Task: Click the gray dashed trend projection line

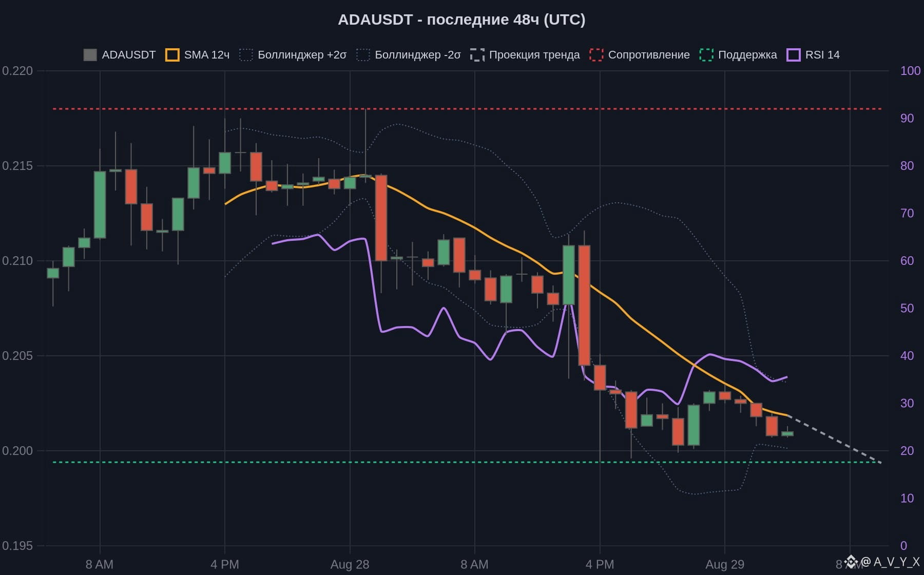Action: click(834, 439)
